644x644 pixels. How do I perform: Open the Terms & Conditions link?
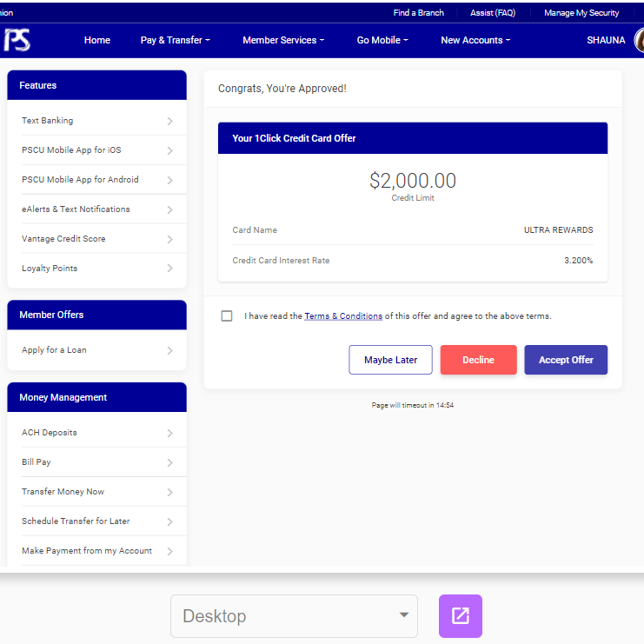[343, 316]
